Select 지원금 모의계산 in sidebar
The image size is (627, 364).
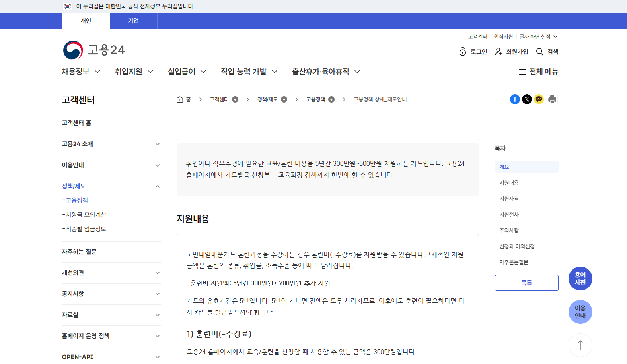coord(86,215)
